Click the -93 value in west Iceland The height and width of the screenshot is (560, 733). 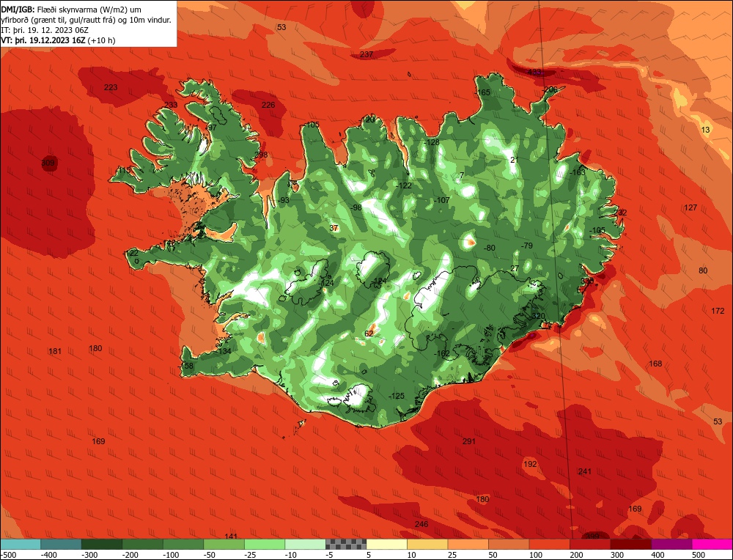(x=284, y=200)
